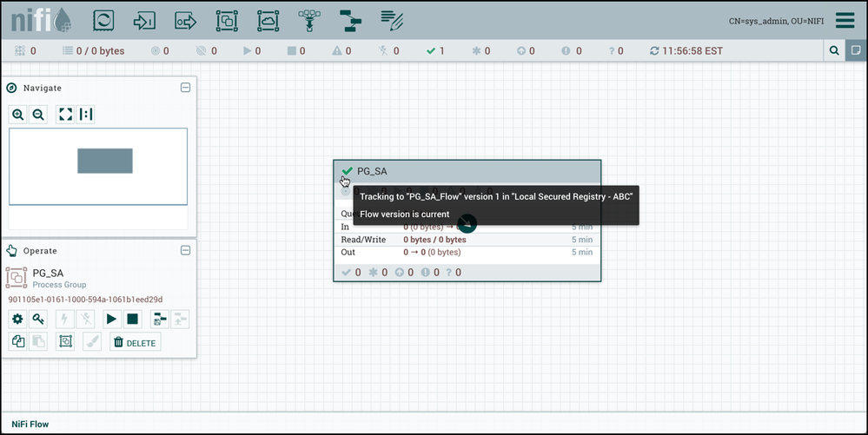Click the active threads count icon
Image resolution: width=868 pixels, height=435 pixels.
pyautogui.click(x=19, y=51)
